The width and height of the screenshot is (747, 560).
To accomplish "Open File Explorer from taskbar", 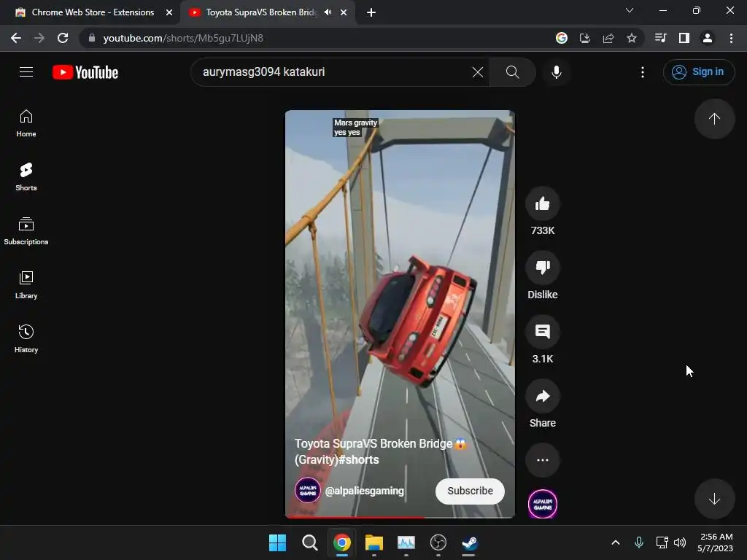I will (x=374, y=542).
